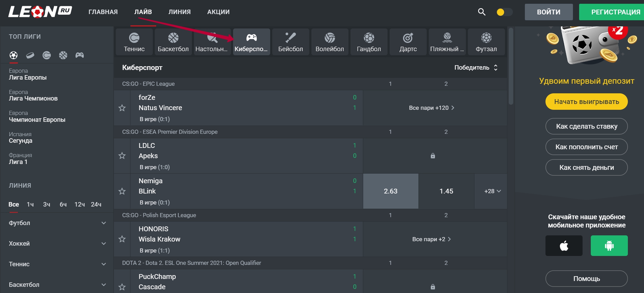This screenshot has height=293, width=644.
Task: Expand the +28 additional markets
Action: click(x=492, y=191)
